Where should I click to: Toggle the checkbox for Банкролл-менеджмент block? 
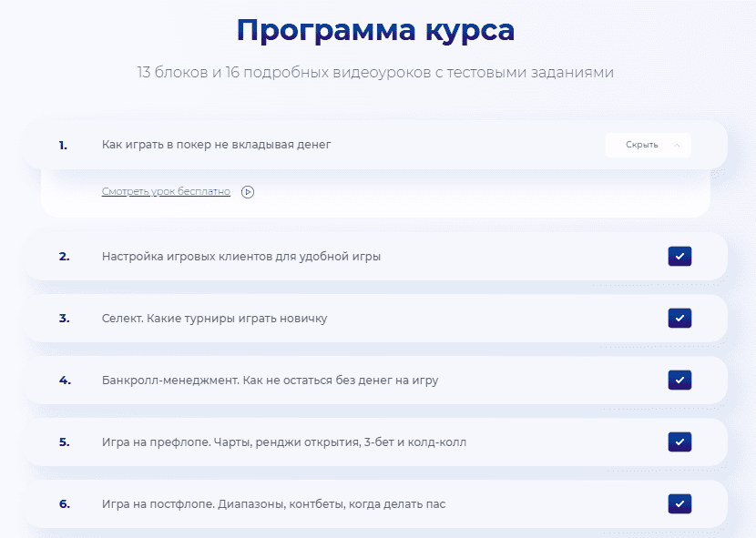click(679, 380)
